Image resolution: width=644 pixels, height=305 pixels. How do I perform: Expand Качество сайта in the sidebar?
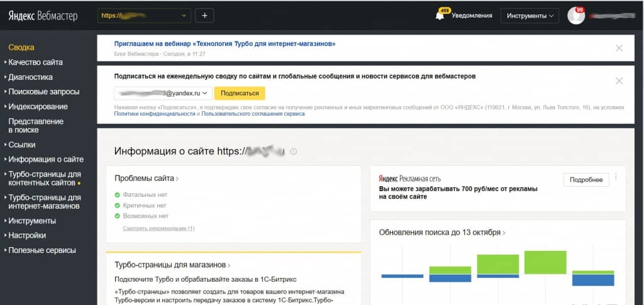pos(35,62)
